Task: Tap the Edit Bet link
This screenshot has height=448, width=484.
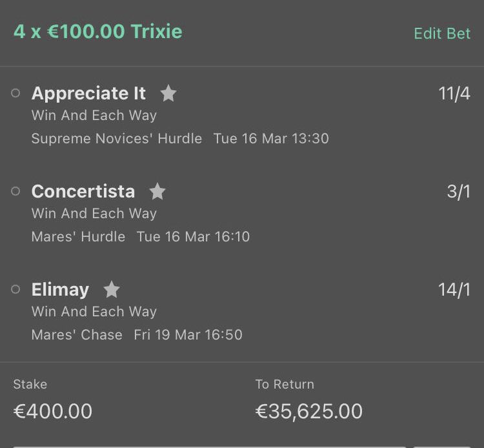Action: (442, 34)
